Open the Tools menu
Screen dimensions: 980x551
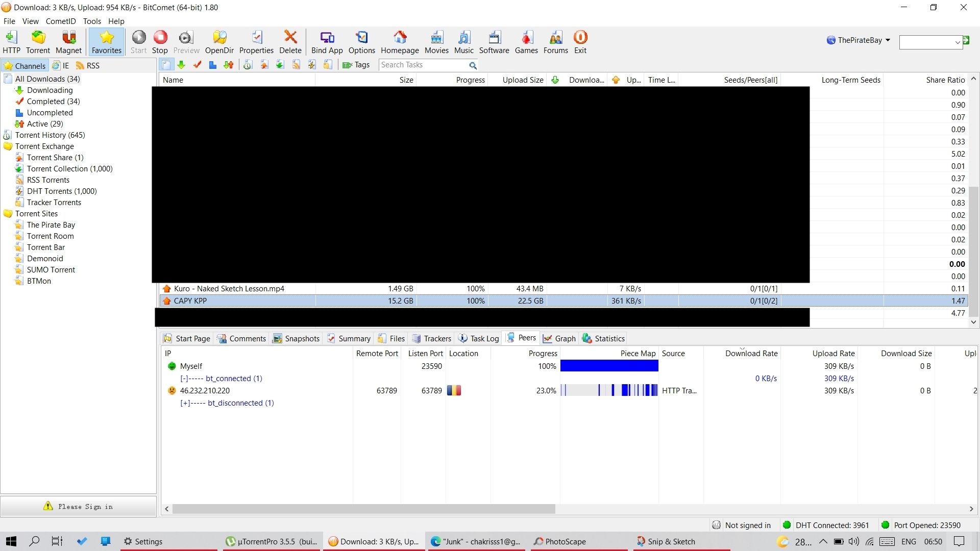tap(92, 21)
